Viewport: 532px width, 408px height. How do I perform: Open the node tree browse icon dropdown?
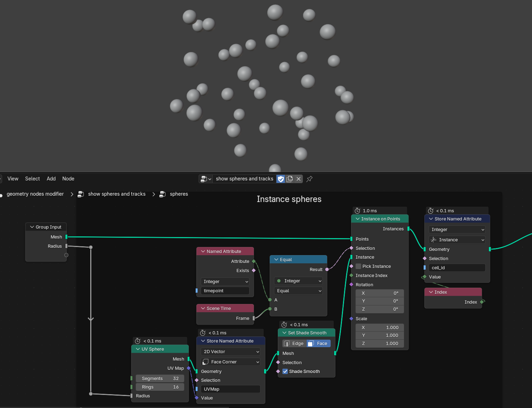(x=206, y=179)
